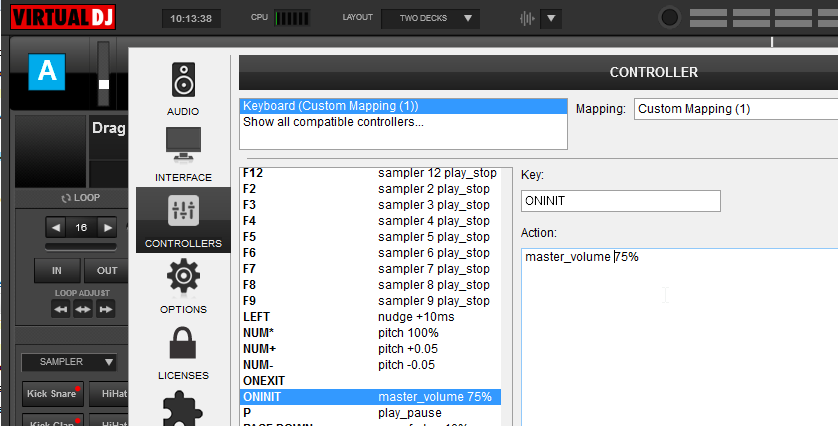Click the loop move-back adjust icon
Image resolution: width=838 pixels, height=426 pixels.
(60, 309)
